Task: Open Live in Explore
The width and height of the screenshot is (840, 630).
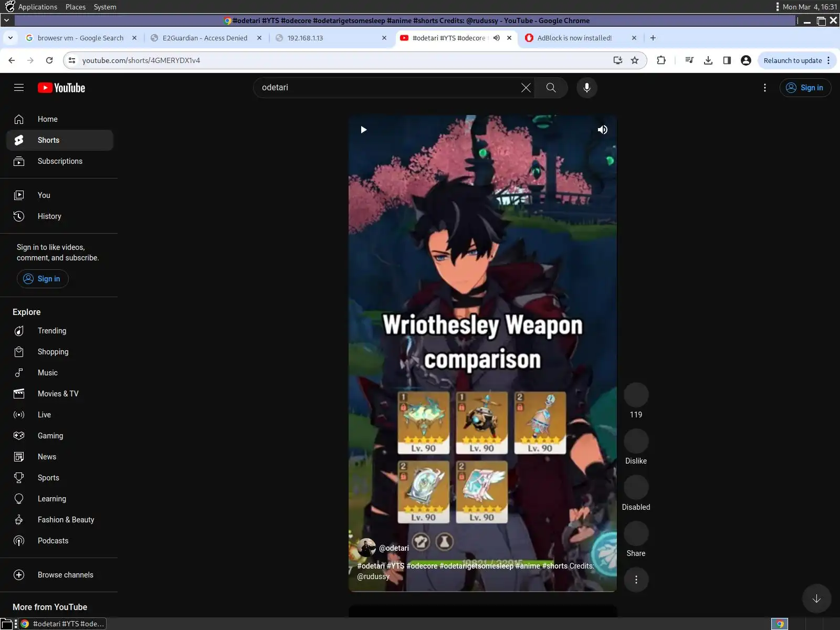Action: [x=60, y=415]
